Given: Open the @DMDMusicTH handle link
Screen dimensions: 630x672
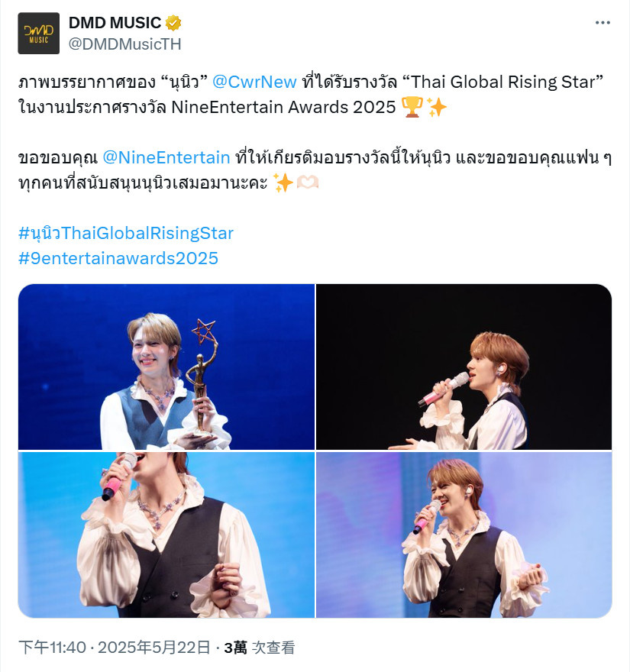Looking at the screenshot, I should (x=124, y=44).
